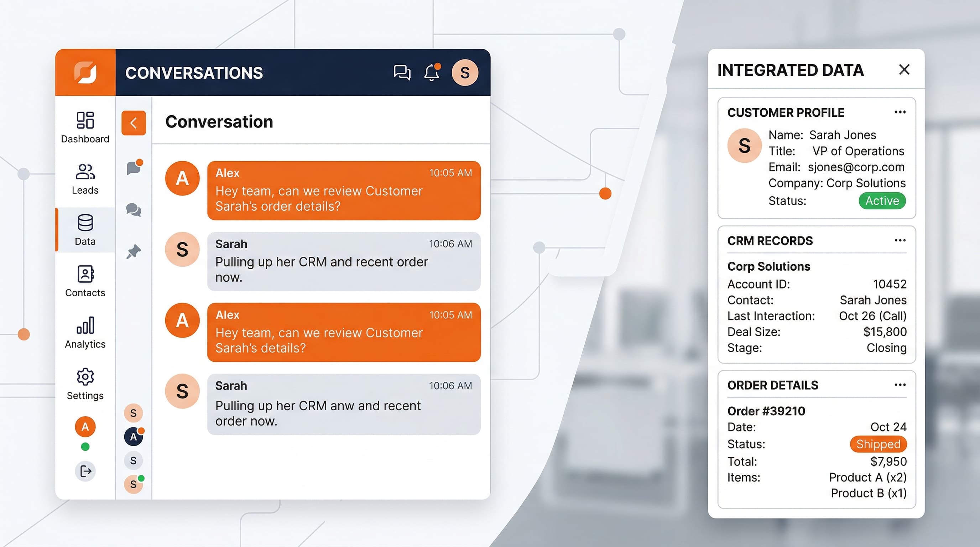Go to Dashboard in sidebar
Viewport: 980px width, 547px height.
(85, 127)
